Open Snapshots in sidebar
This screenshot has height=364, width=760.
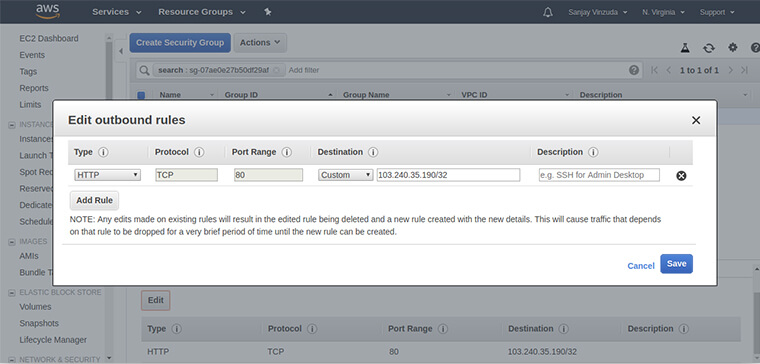(x=39, y=323)
